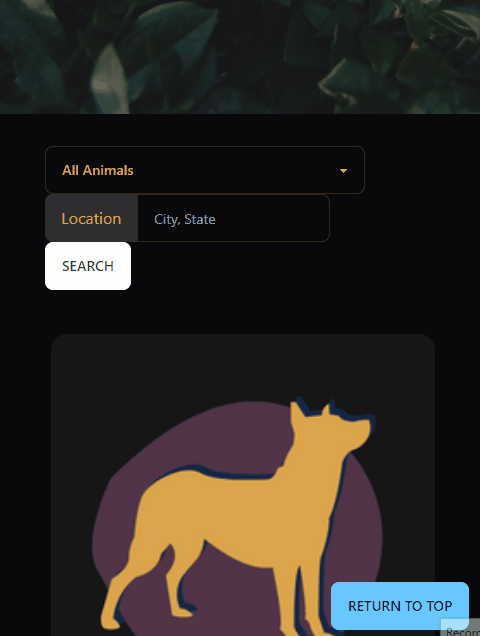Click the dropdown caret arrow icon

(x=343, y=171)
